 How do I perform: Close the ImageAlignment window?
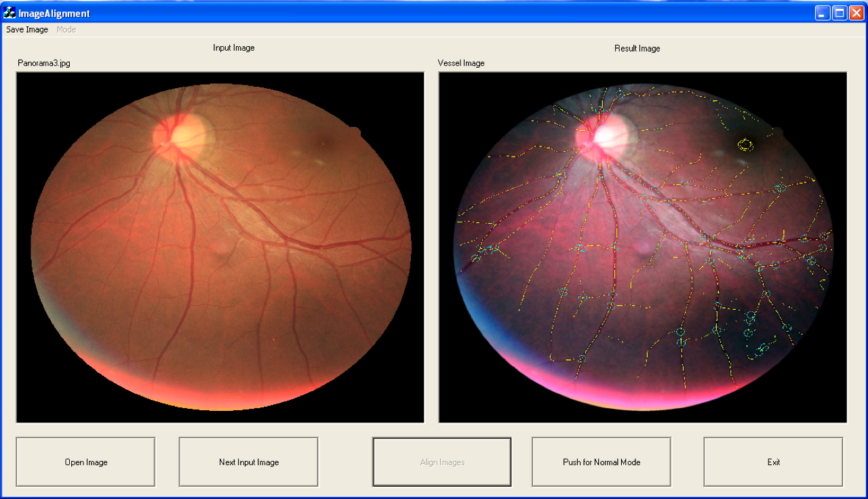click(856, 13)
